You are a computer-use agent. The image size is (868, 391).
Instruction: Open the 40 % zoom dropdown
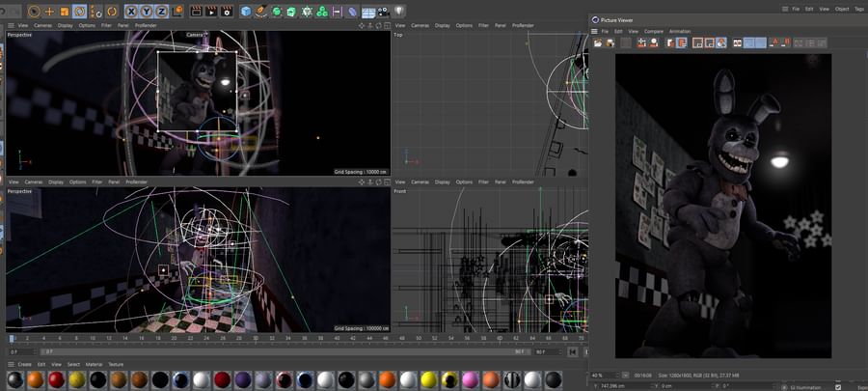point(625,375)
